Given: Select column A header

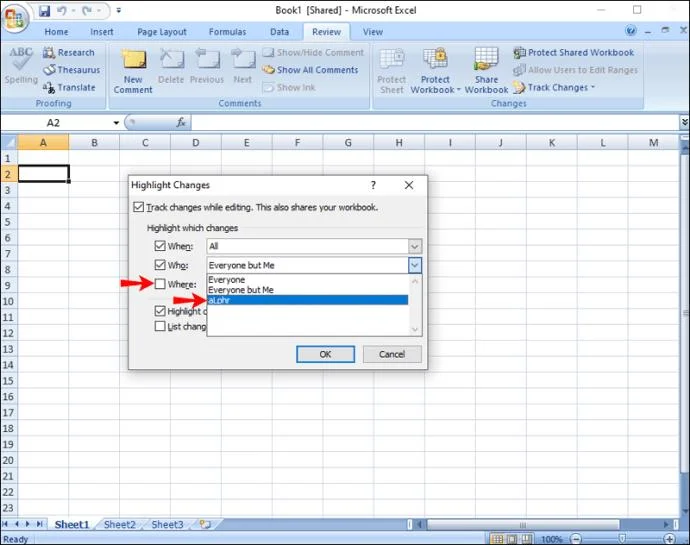Looking at the screenshot, I should (x=43, y=143).
